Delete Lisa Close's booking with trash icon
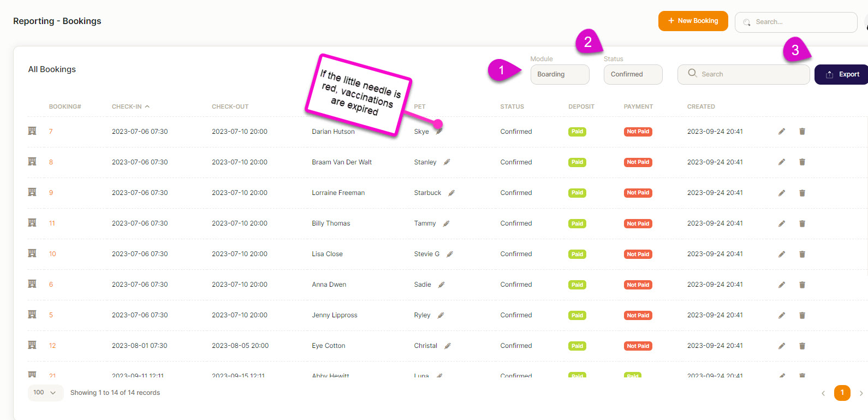Image resolution: width=868 pixels, height=420 pixels. [802, 254]
